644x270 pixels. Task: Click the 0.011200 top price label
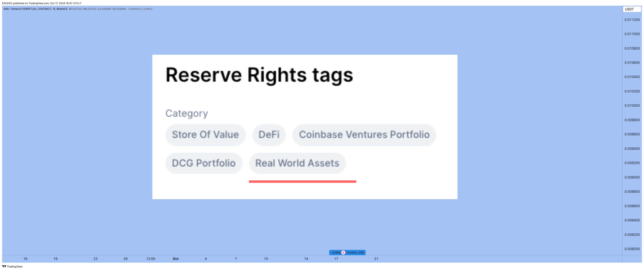[x=632, y=19]
